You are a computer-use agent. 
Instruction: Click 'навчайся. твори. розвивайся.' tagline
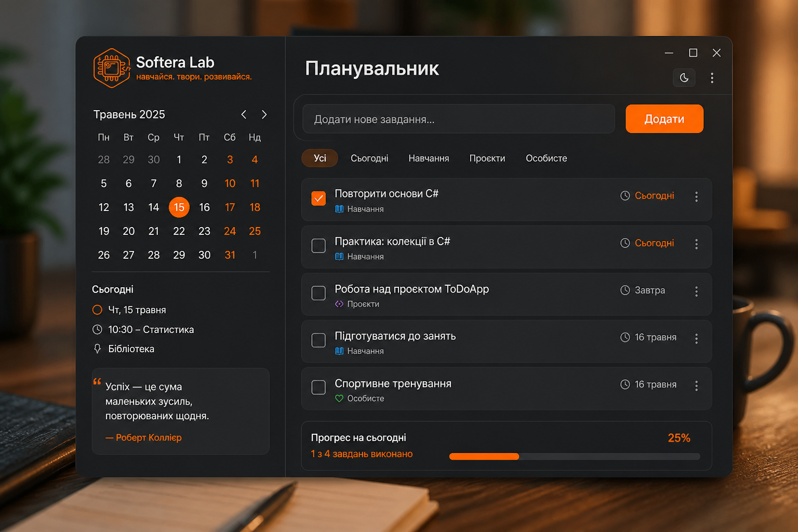tap(194, 77)
